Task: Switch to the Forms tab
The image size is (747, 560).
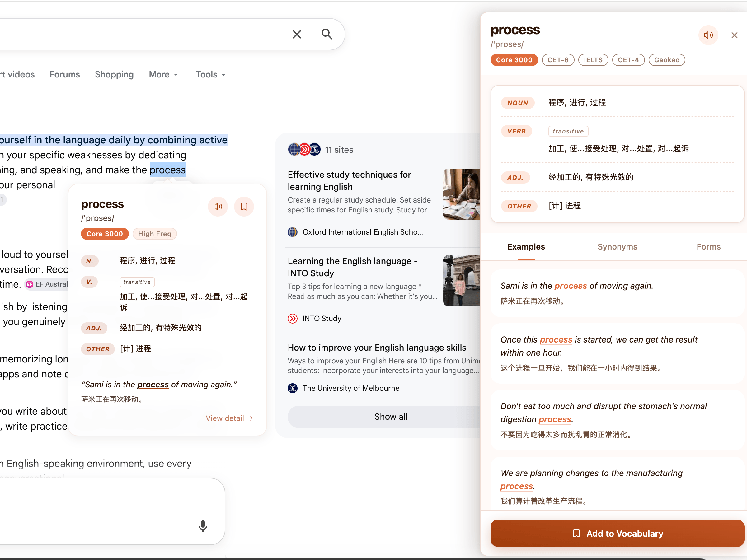Action: 708,247
